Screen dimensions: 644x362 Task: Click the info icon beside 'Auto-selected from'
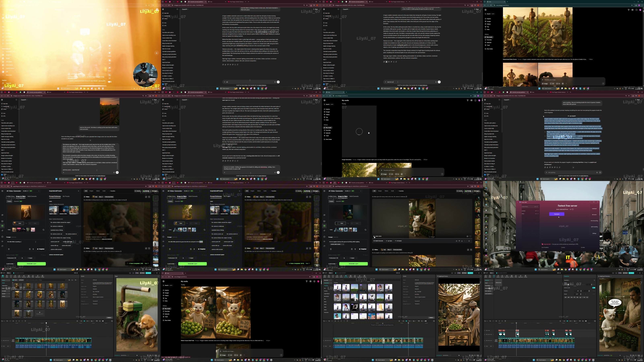tap(573, 209)
